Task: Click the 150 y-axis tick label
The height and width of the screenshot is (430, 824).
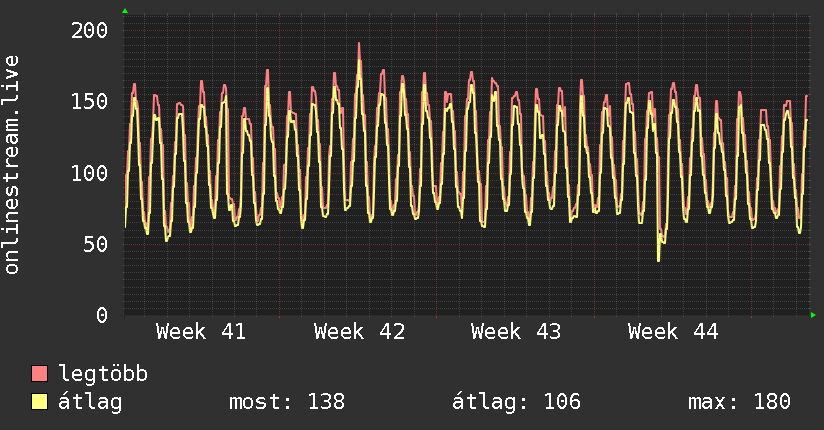Action: 89,101
